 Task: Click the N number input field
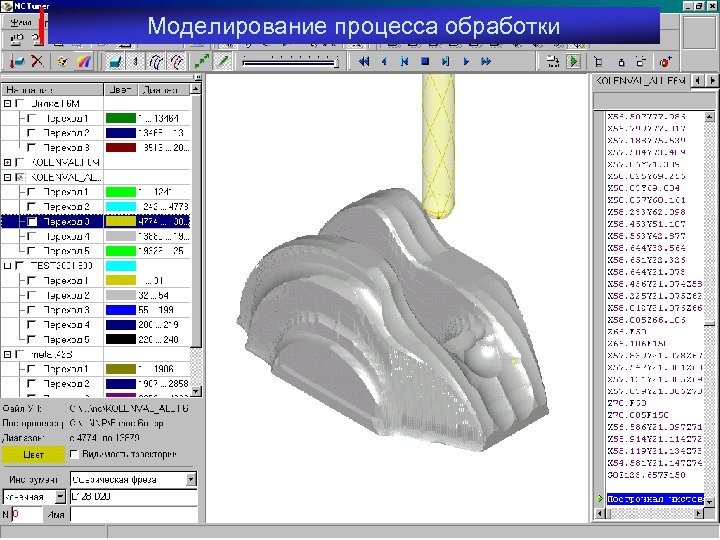pyautogui.click(x=26, y=514)
